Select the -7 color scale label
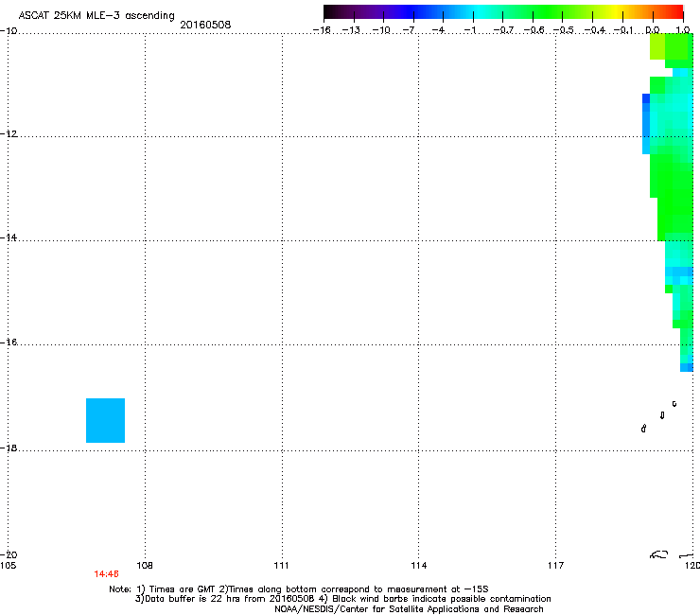This screenshot has height=615, width=700. (409, 30)
